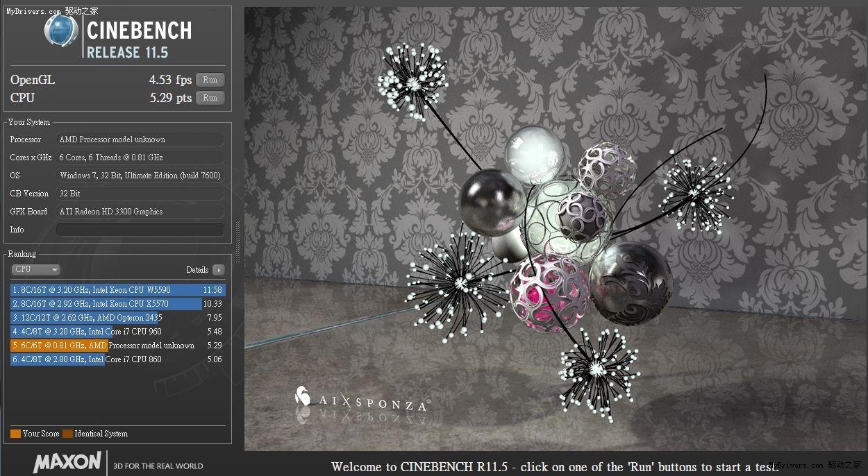Click the rendered scene preview image
This screenshot has width=868, height=476.
click(555, 229)
